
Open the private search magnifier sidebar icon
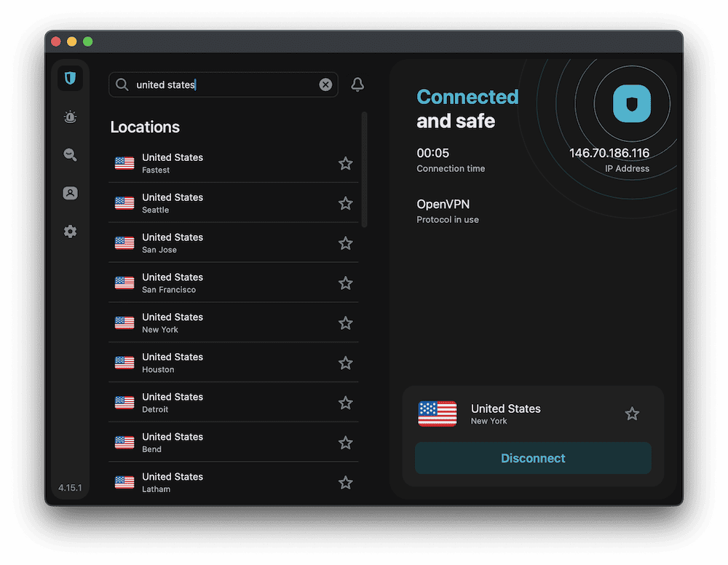(x=70, y=154)
